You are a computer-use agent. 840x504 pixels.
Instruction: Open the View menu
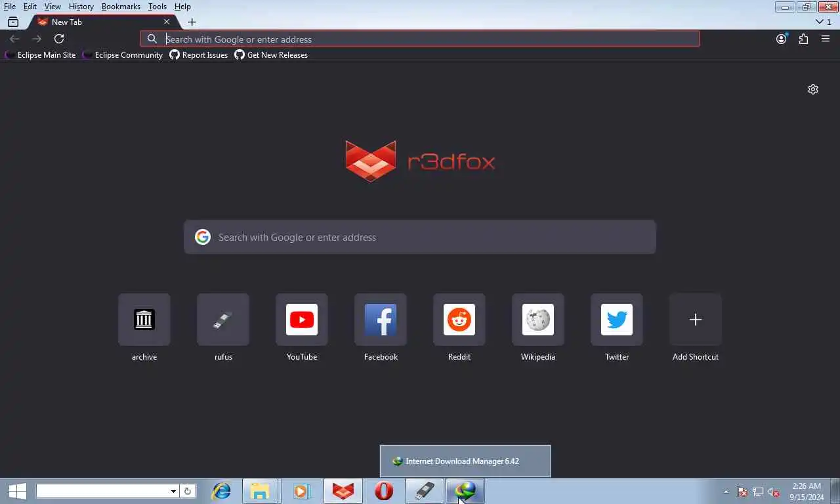point(52,7)
